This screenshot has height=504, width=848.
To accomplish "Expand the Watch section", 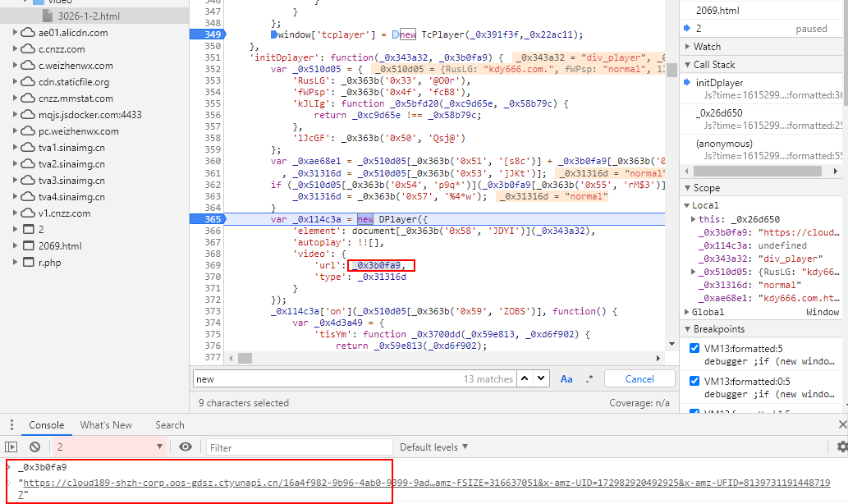I will pyautogui.click(x=688, y=47).
